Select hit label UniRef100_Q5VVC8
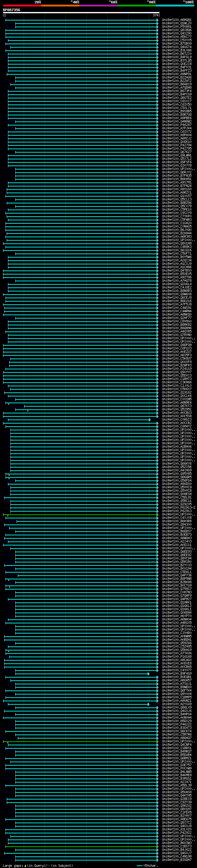This screenshot has height=868, width=197. [x=177, y=490]
